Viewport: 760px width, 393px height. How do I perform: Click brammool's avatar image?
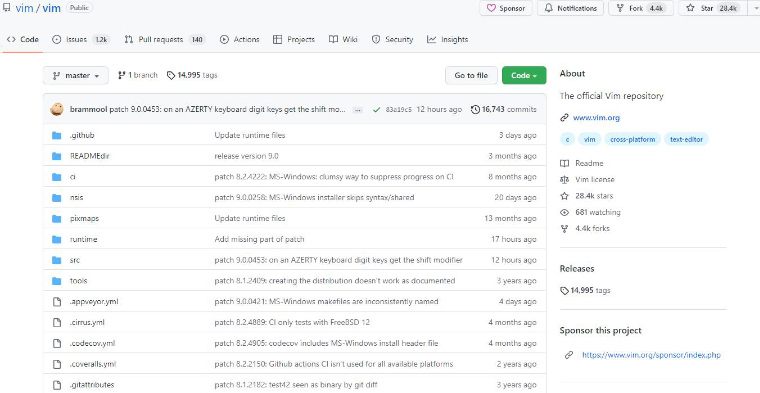(x=57, y=110)
